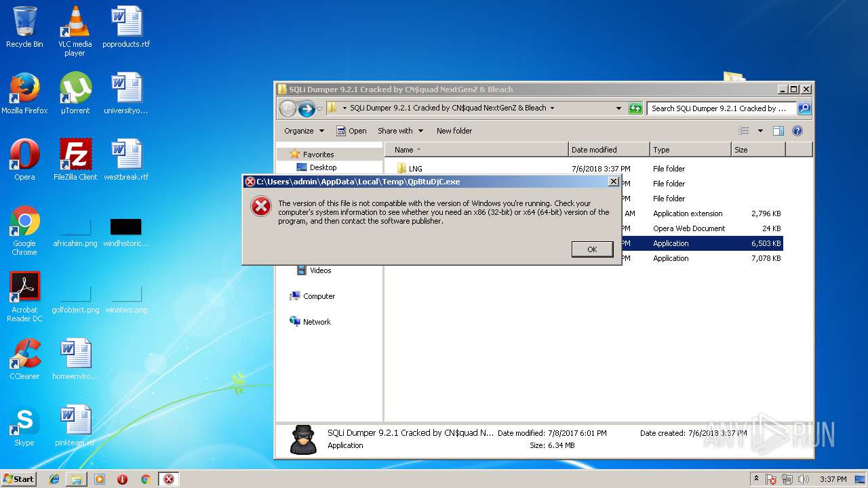868x488 pixels.
Task: Select pinkteam.rtf desktop file
Action: click(75, 426)
